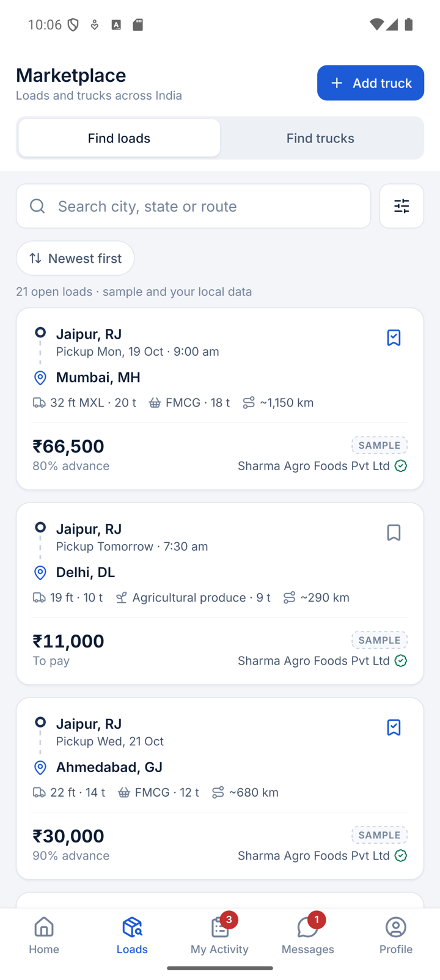Open the Newest first sort dropdown

tap(75, 258)
